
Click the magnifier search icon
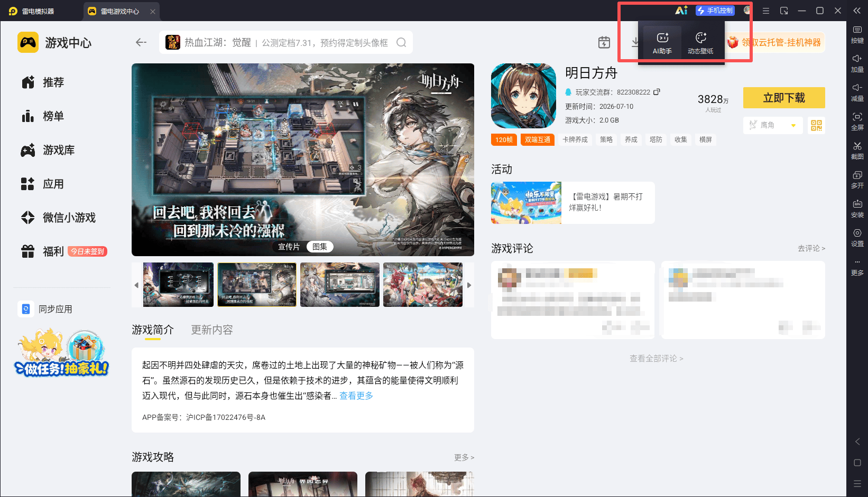(x=402, y=42)
